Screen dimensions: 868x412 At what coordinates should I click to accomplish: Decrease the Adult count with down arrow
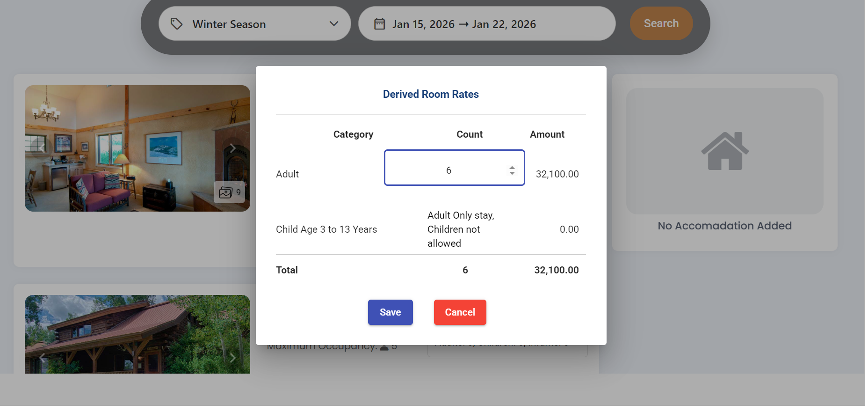coord(512,173)
